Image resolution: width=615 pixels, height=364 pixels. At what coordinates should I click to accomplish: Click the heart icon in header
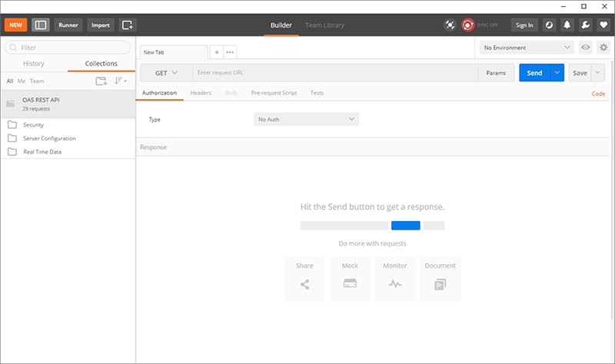click(603, 25)
